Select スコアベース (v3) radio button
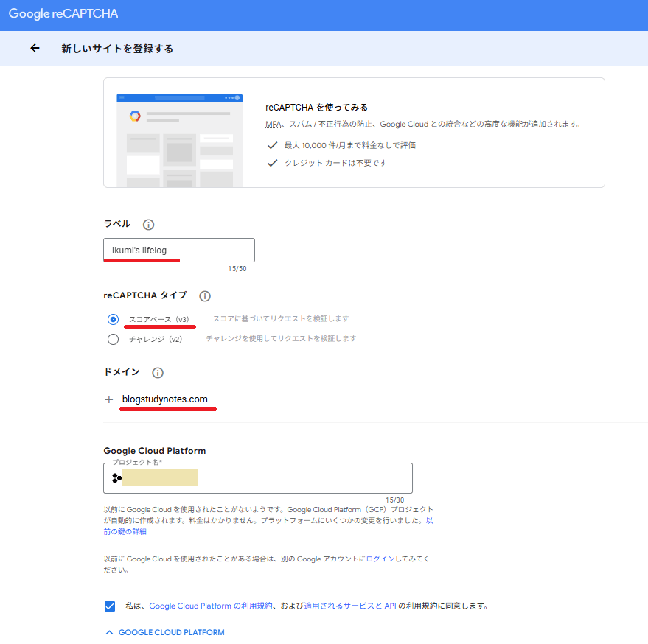This screenshot has height=644, width=648. 113,319
